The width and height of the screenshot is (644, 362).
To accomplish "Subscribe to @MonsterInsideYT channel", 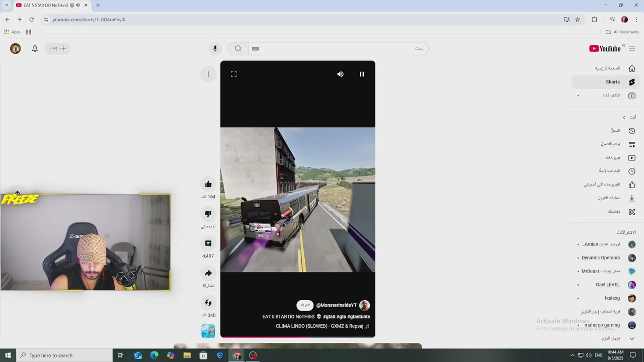I will 305,305.
